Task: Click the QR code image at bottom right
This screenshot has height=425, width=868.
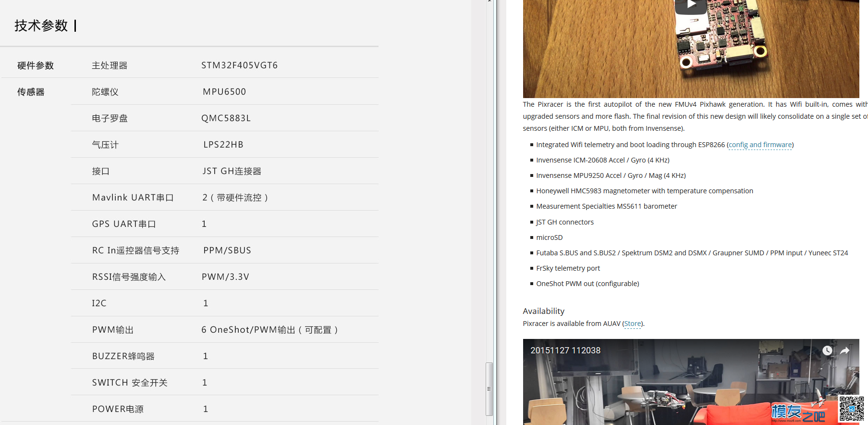Action: [852, 409]
